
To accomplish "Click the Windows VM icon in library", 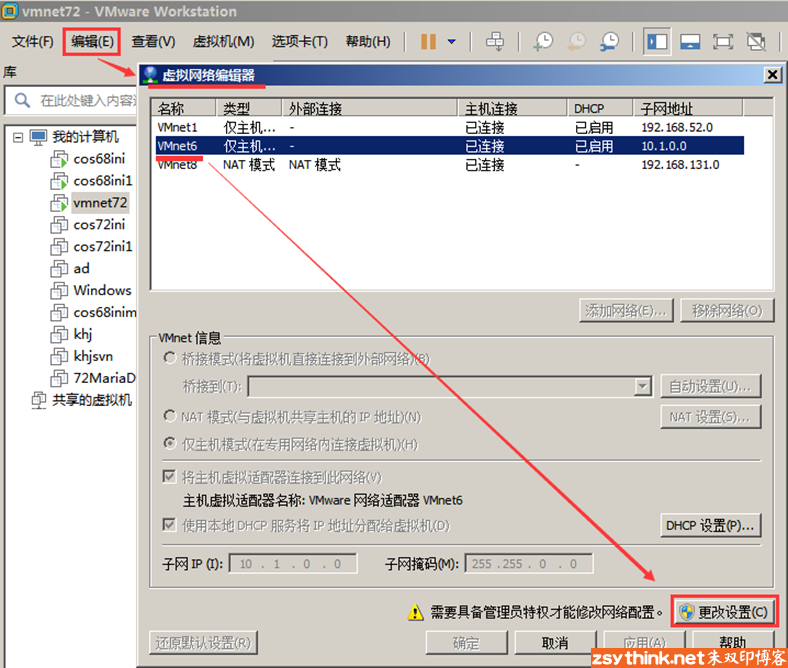I will [x=59, y=291].
